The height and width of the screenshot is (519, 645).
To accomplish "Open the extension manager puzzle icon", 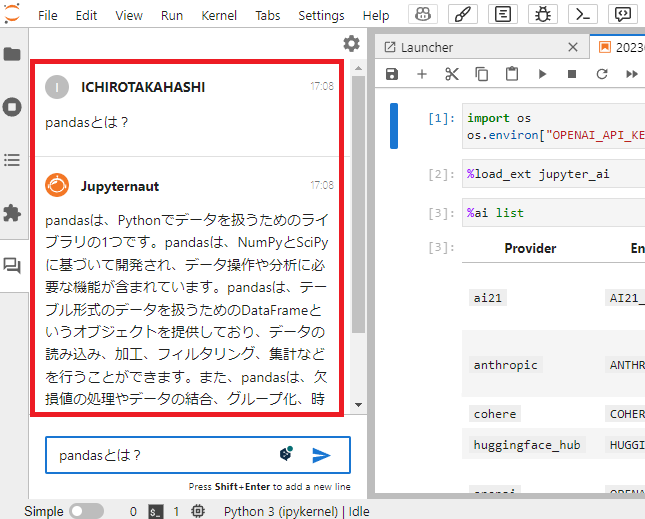I will coord(12,213).
